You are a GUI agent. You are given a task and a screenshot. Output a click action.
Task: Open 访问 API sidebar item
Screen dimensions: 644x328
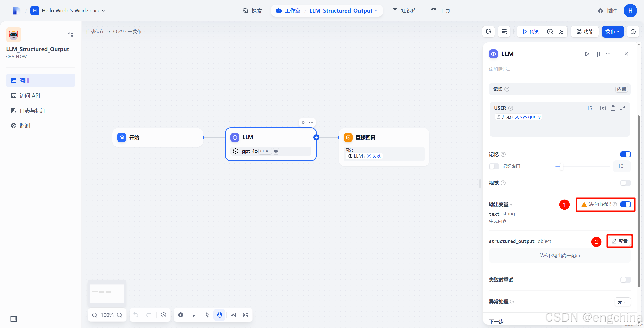[x=30, y=96]
